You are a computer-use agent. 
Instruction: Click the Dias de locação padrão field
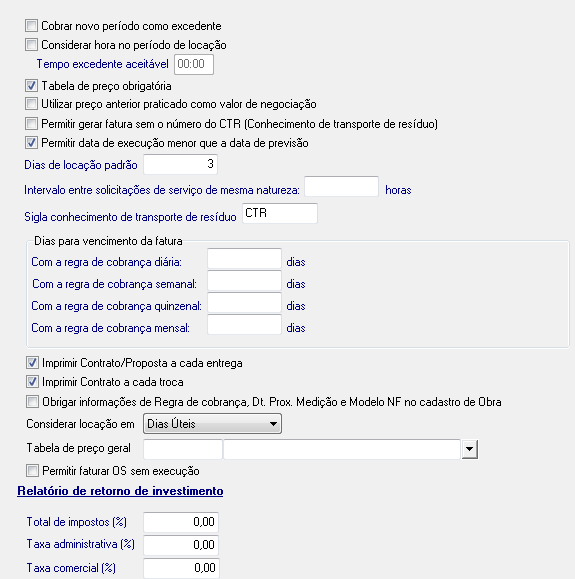point(181,164)
